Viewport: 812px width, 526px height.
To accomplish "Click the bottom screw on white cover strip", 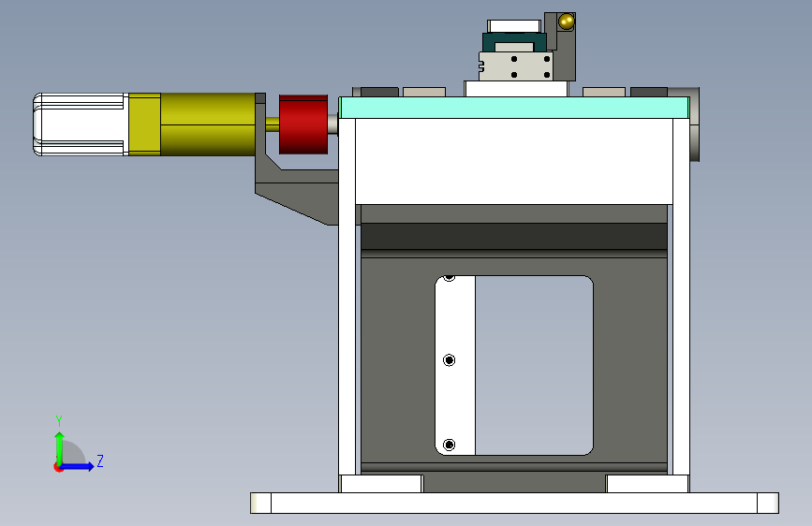I will 449,445.
